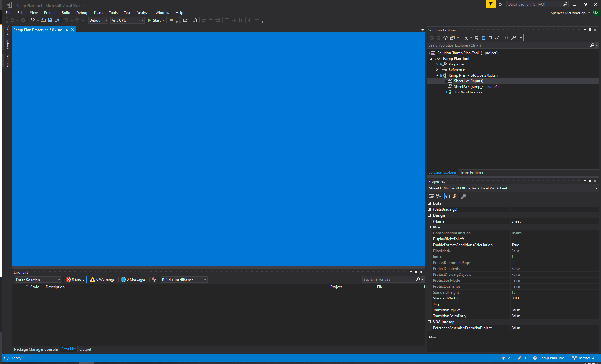601x364 pixels.
Task: Switch to the Team Explorer tab
Action: pyautogui.click(x=472, y=172)
